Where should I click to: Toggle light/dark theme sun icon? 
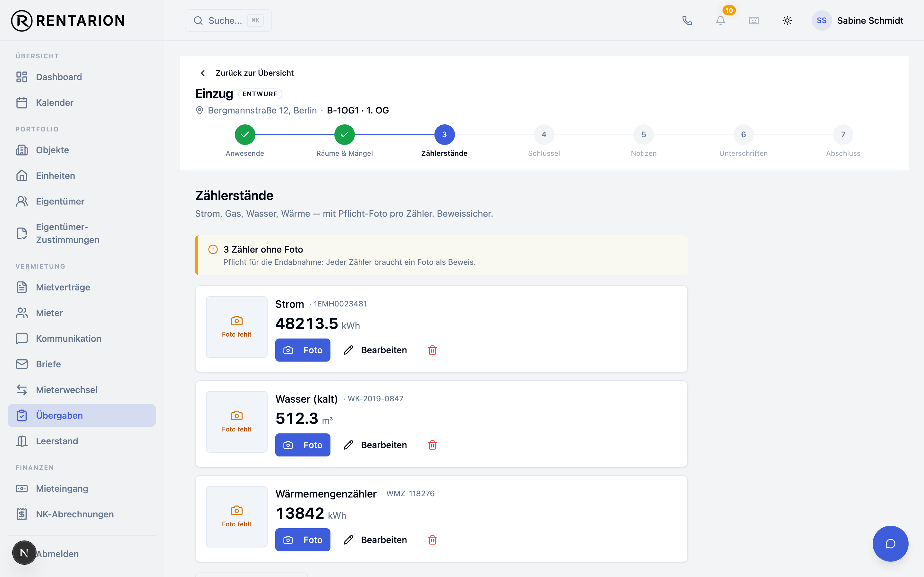point(787,21)
